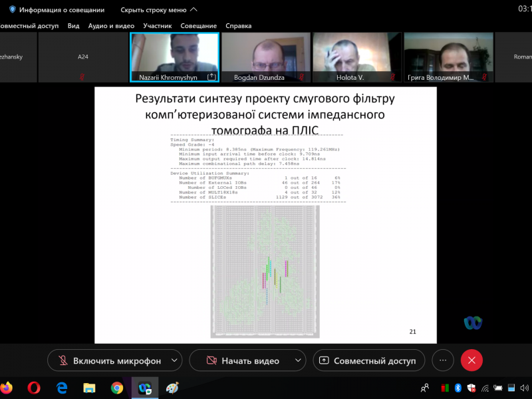Open video options dropdown arrow
The height and width of the screenshot is (399, 532).
295,360
